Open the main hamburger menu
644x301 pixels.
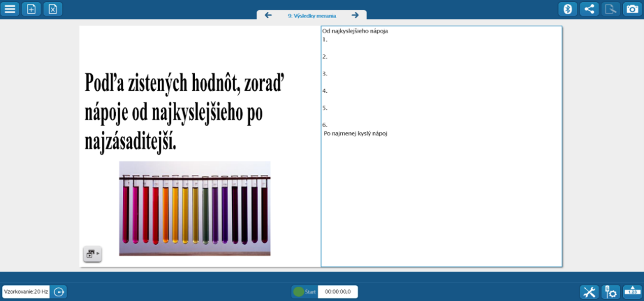(10, 9)
